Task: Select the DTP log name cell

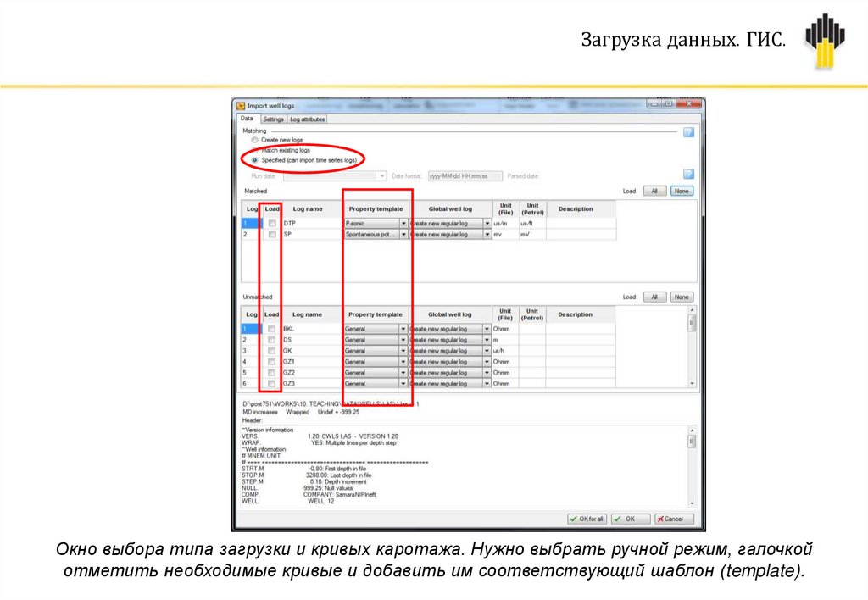Action: point(312,223)
